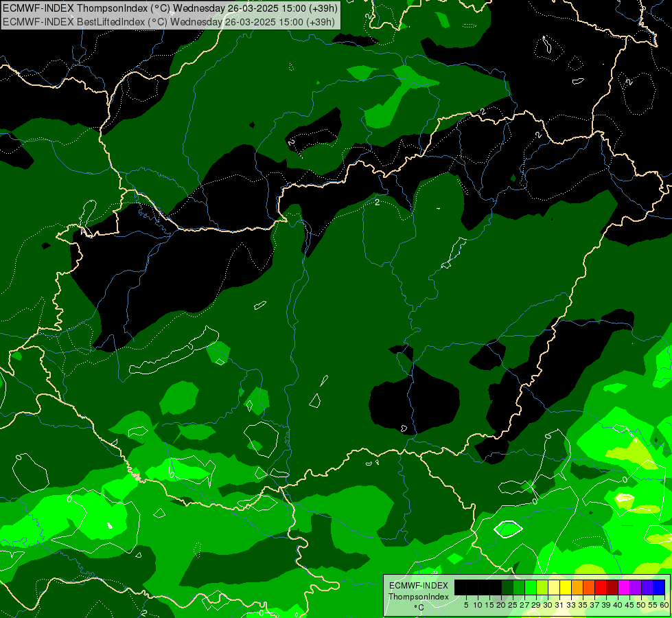Select the pale yellow 30–31 legend swatch
The width and height of the screenshot is (672, 618).
tap(554, 587)
